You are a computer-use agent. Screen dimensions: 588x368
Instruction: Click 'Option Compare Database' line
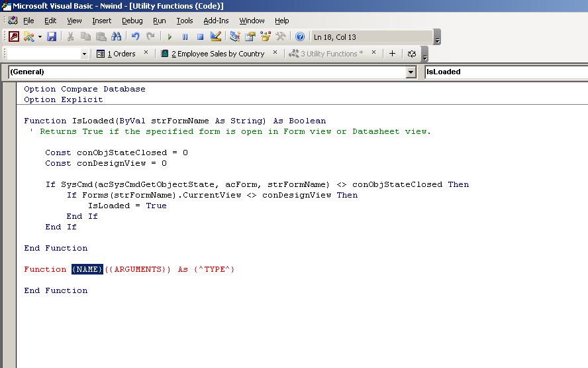coord(85,89)
